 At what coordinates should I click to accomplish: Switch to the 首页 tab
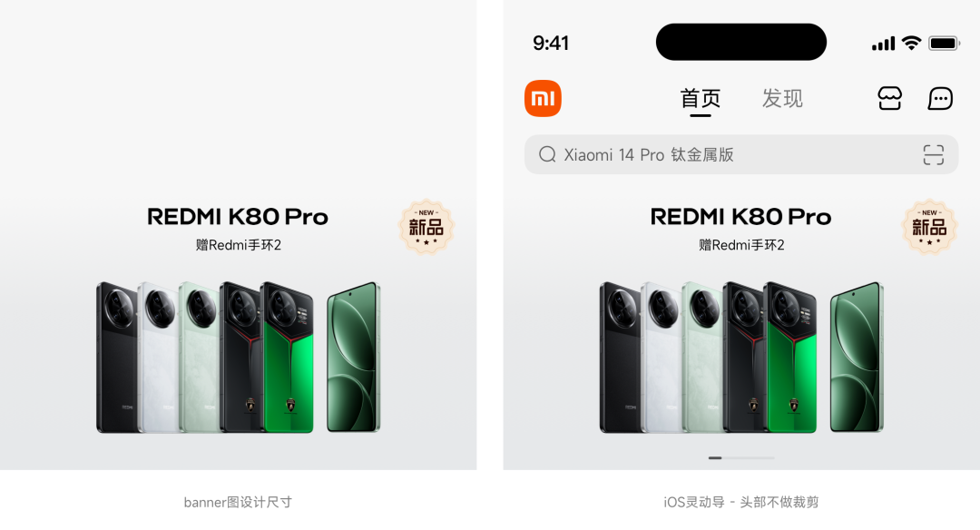700,99
